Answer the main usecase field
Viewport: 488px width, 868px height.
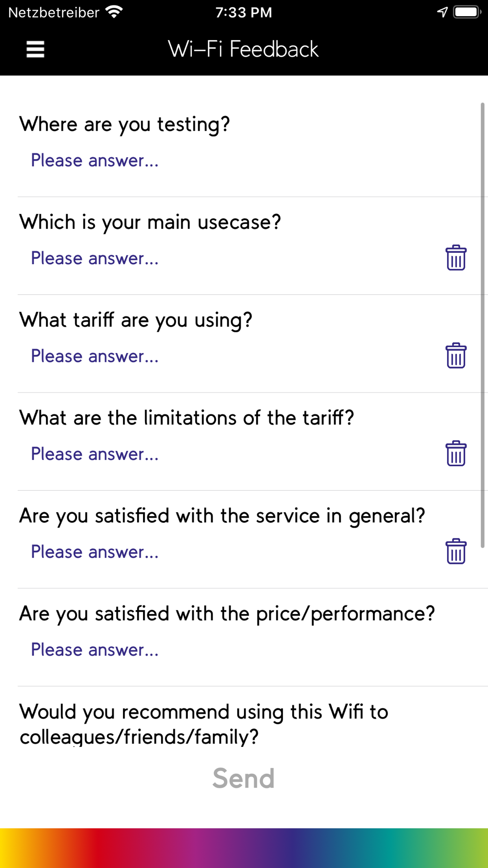[95, 258]
